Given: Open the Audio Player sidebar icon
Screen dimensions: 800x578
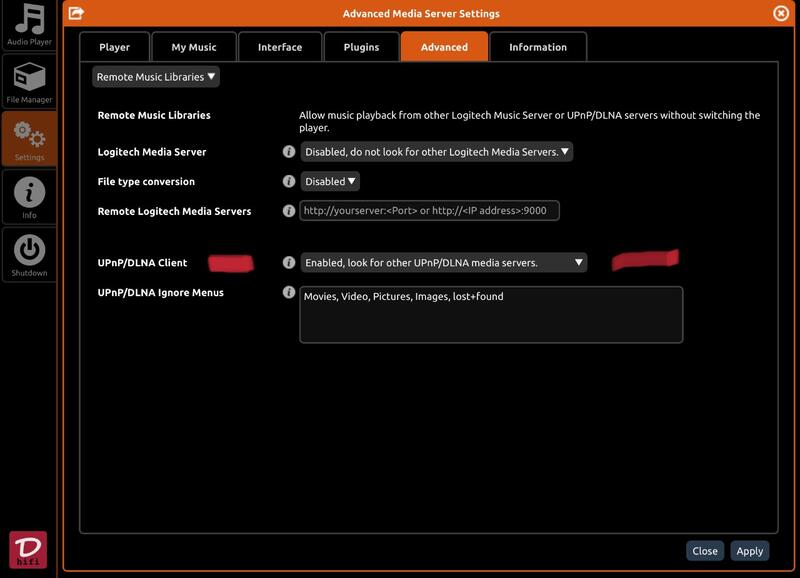Looking at the screenshot, I should [x=29, y=25].
